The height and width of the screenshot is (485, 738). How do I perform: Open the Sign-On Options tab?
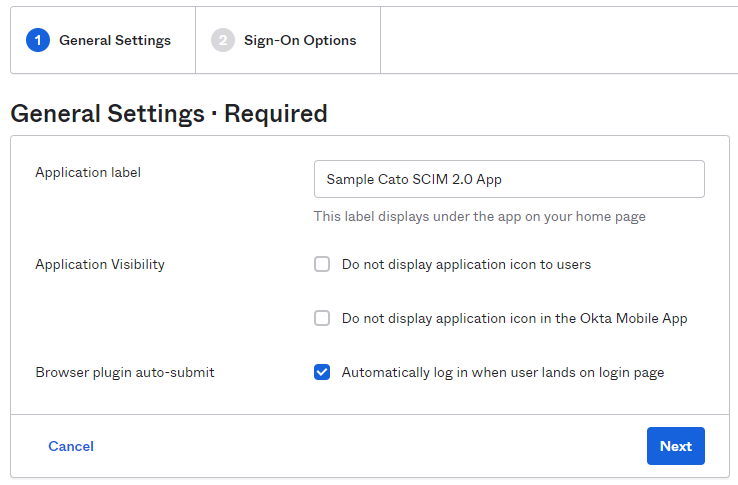[300, 41]
